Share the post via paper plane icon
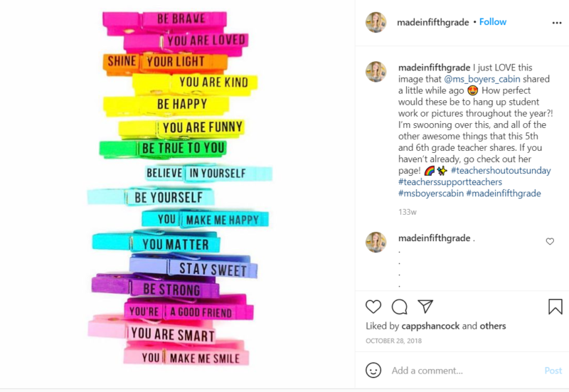 425,307
